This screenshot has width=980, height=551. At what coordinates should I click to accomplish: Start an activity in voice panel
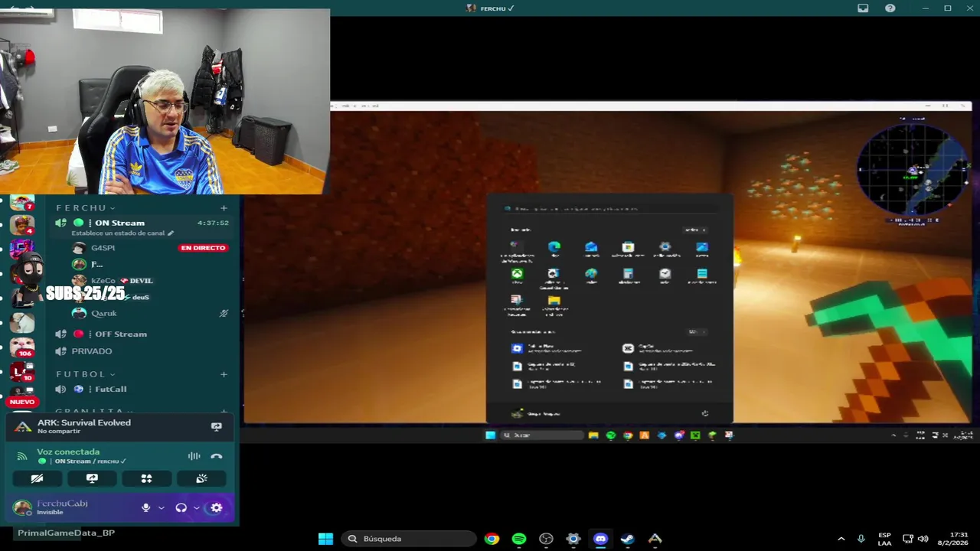click(x=146, y=478)
